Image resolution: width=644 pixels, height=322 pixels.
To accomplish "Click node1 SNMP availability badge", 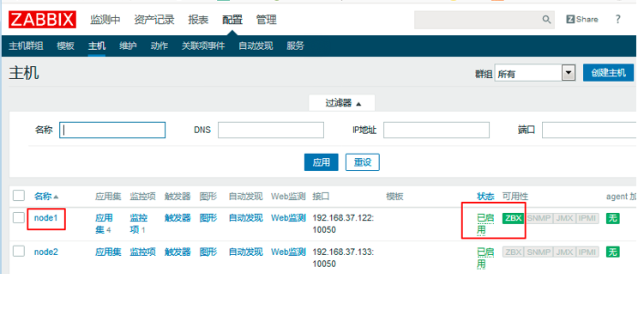I will tap(539, 218).
